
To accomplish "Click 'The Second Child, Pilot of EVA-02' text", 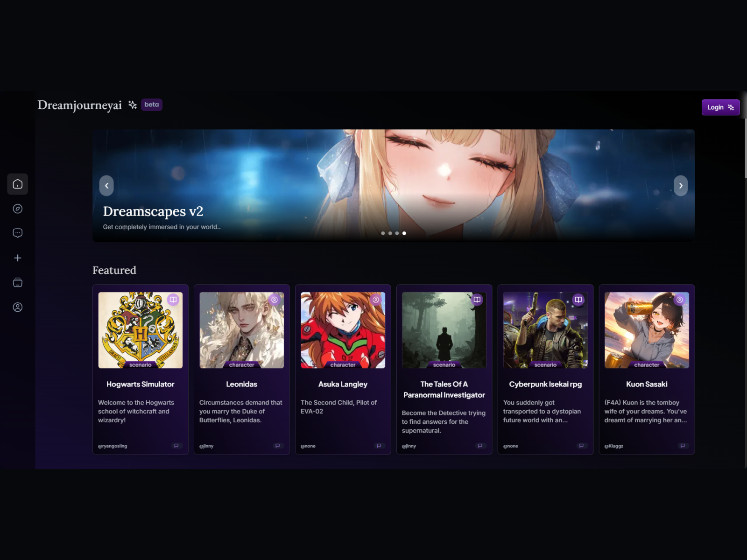I will coord(339,406).
